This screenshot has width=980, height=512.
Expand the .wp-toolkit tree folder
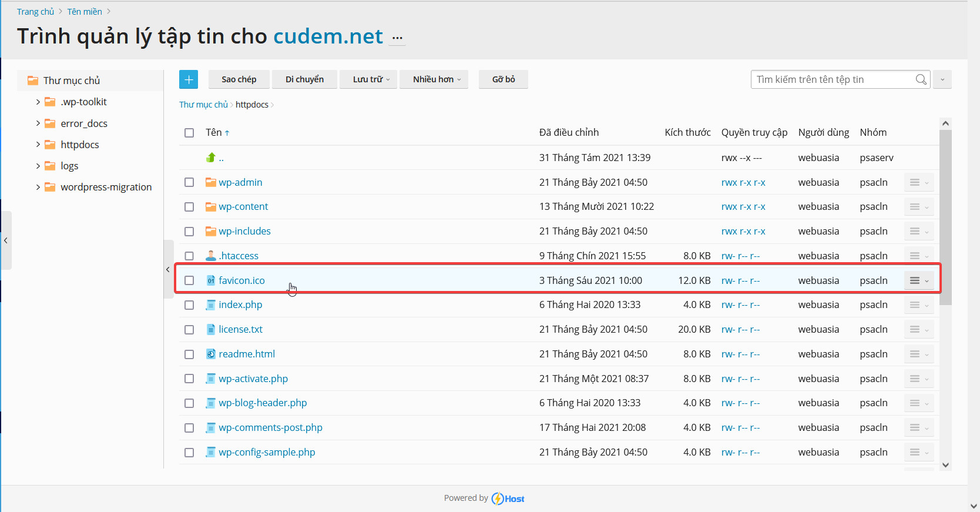(x=38, y=102)
